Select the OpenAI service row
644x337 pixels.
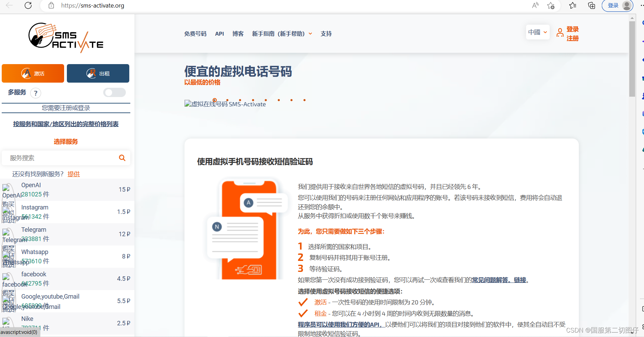click(67, 190)
